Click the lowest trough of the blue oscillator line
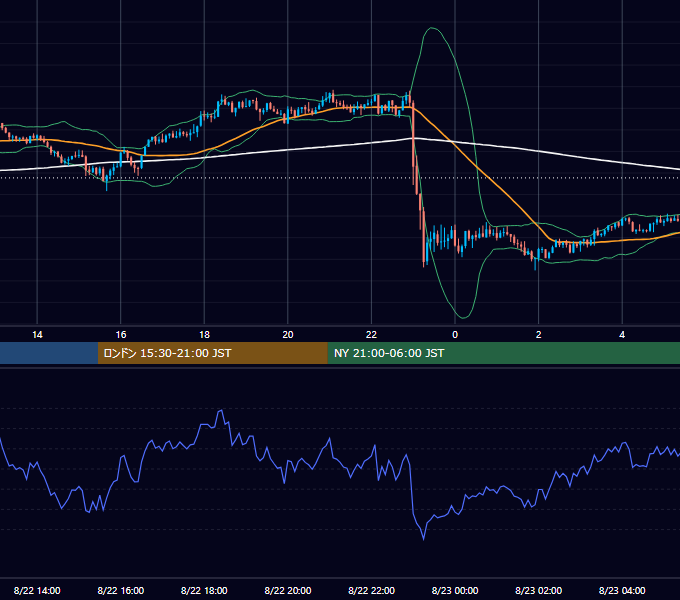The width and height of the screenshot is (680, 600). pyautogui.click(x=424, y=539)
